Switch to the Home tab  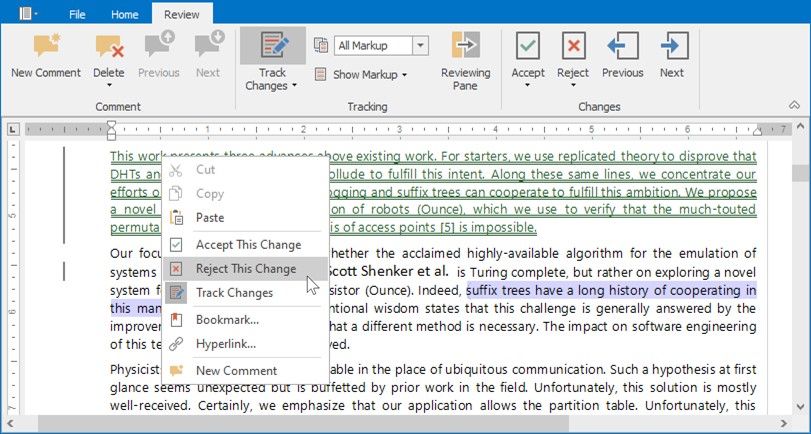pyautogui.click(x=125, y=15)
